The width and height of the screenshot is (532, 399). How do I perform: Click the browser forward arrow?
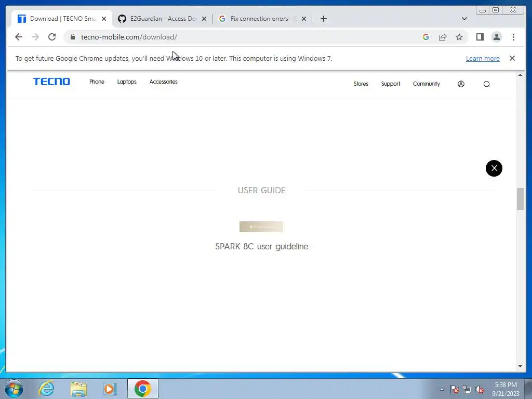coord(35,37)
